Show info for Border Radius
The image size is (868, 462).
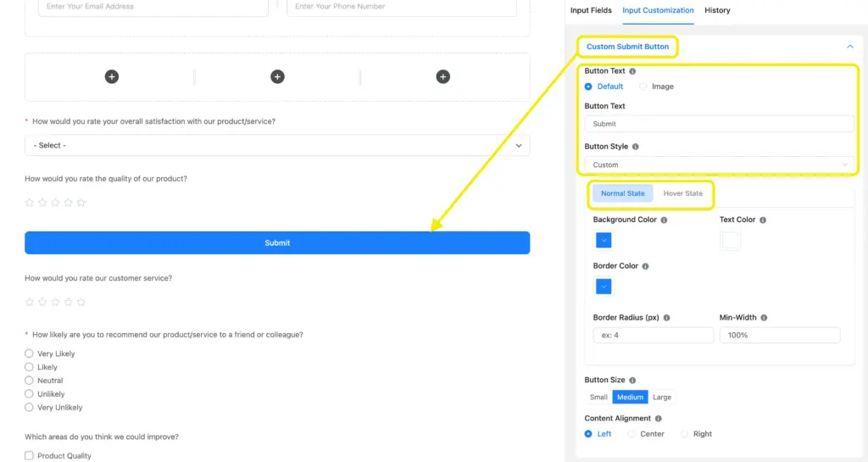pos(666,318)
